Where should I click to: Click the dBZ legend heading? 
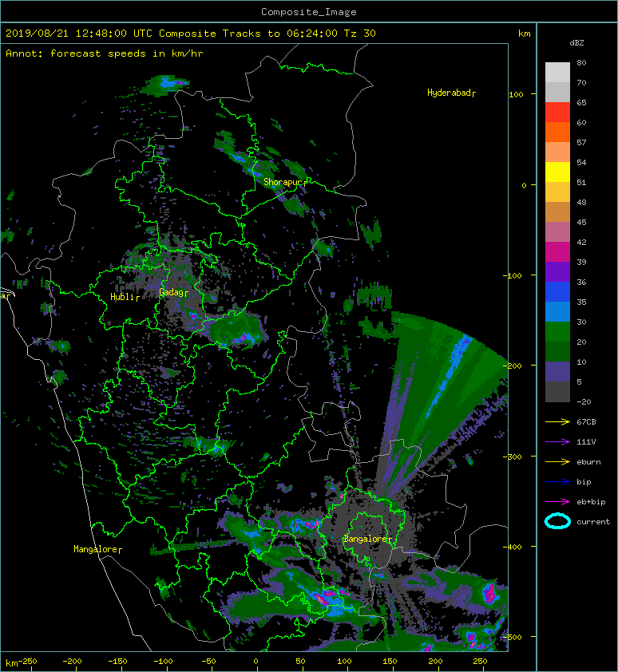click(x=576, y=43)
